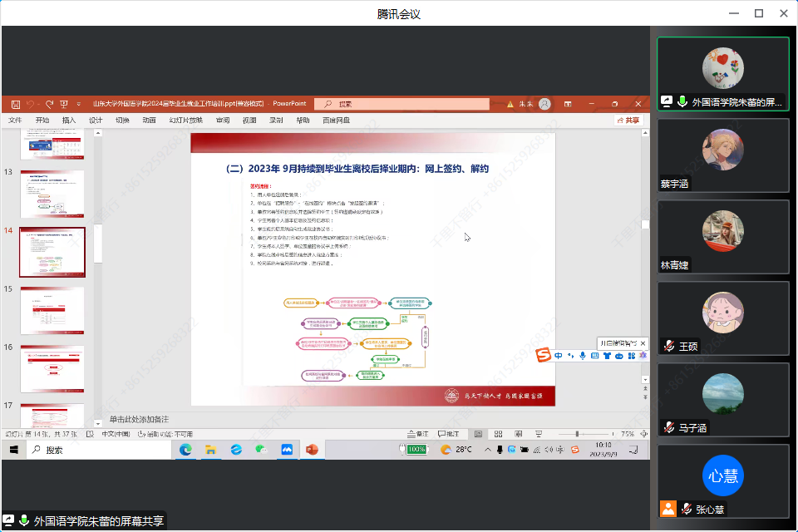Open the quick access toolbar customize dropdown
This screenshot has width=798, height=532.
(79, 105)
